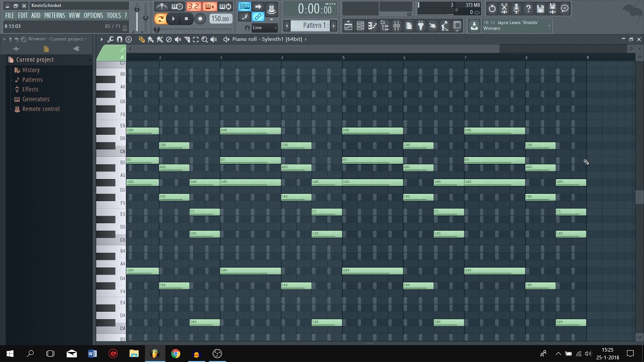Screen dimensions: 644x362
Task: Select the Draw pencil tool in piano roll
Action: (142, 39)
